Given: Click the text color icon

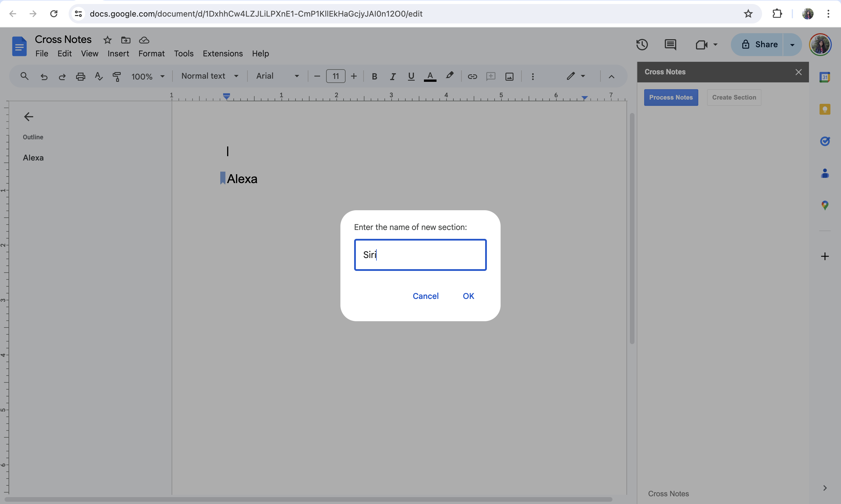Looking at the screenshot, I should point(430,76).
